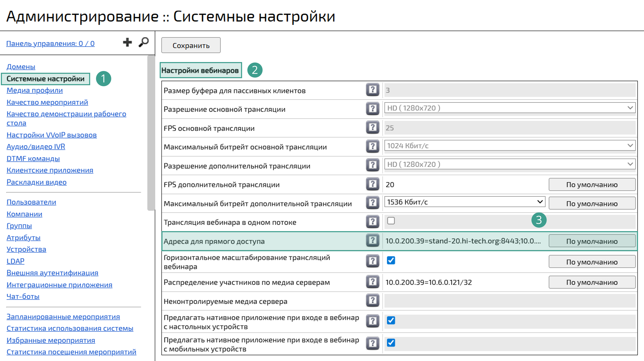The width and height of the screenshot is (644, 361).
Task: Open Медиа профили section
Action: point(35,91)
